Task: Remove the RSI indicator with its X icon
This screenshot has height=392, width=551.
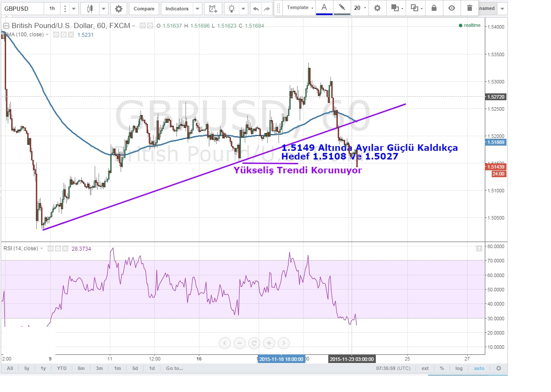Action: 65,249
